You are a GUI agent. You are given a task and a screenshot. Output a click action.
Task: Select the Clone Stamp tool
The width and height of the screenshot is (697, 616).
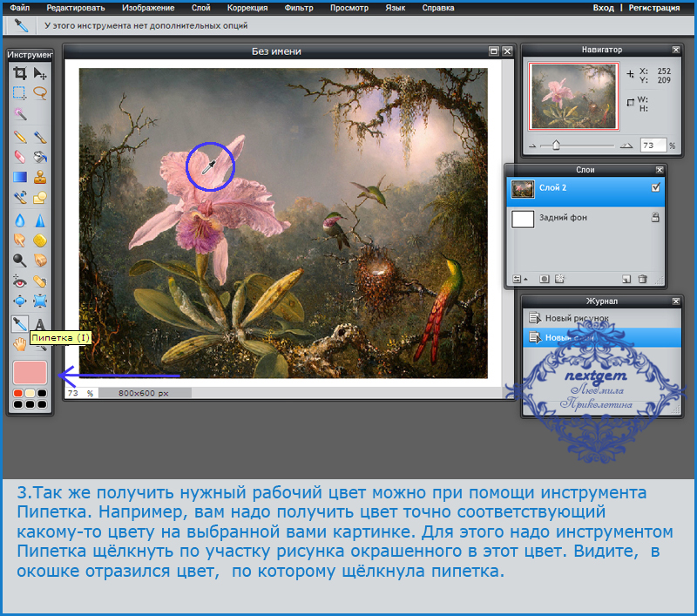coord(40,177)
